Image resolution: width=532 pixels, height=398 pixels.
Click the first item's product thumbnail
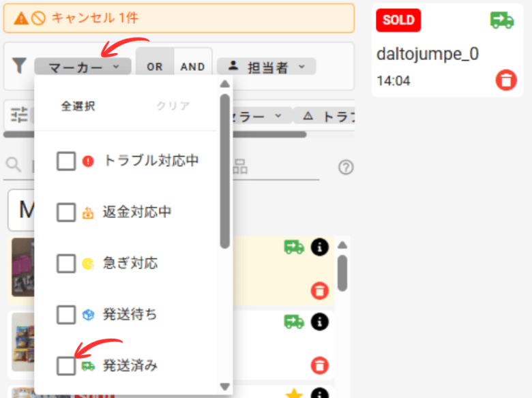[x=23, y=267]
